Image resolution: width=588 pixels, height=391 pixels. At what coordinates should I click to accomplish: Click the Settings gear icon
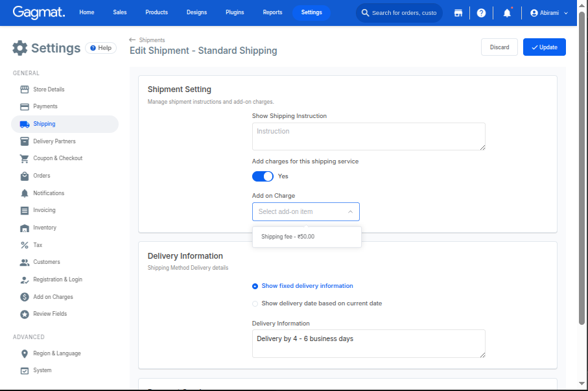click(x=20, y=48)
